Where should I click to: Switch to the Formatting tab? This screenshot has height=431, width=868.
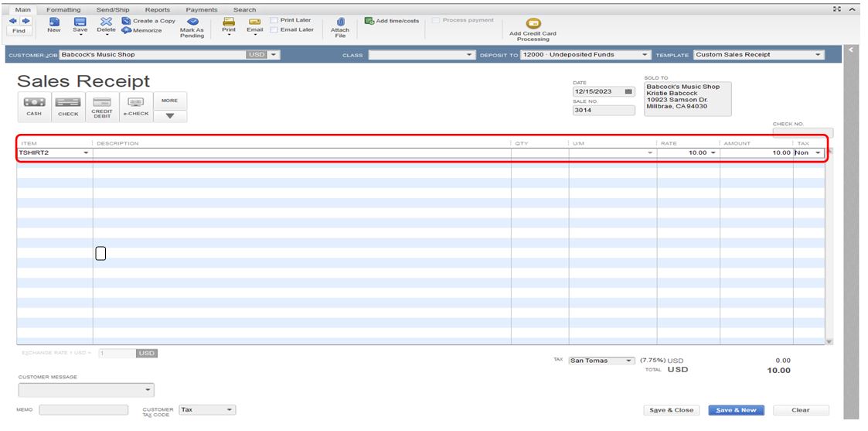63,9
